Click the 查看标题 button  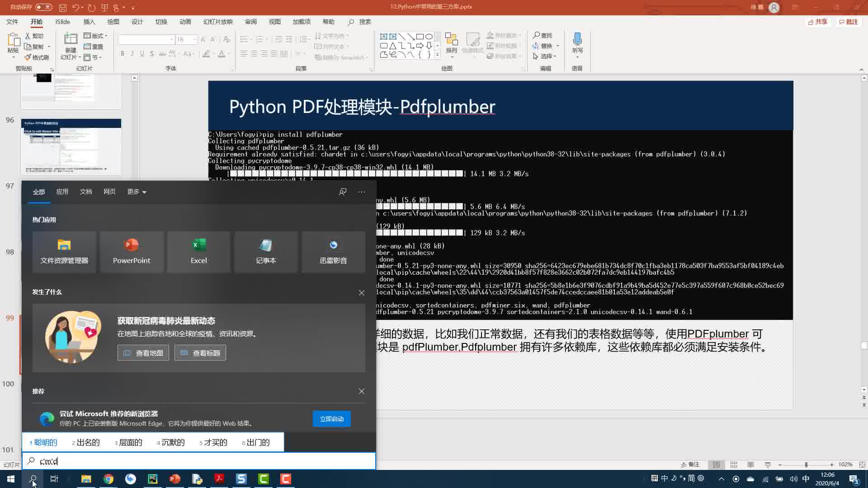(200, 353)
